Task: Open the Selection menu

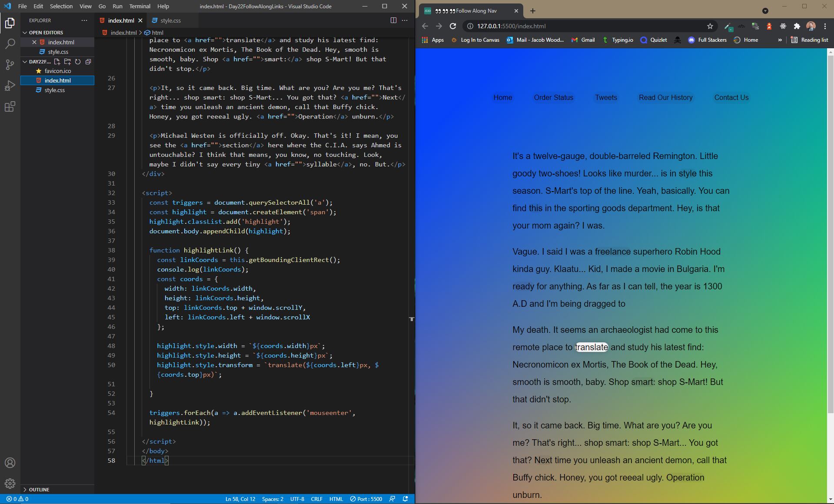Action: tap(61, 6)
